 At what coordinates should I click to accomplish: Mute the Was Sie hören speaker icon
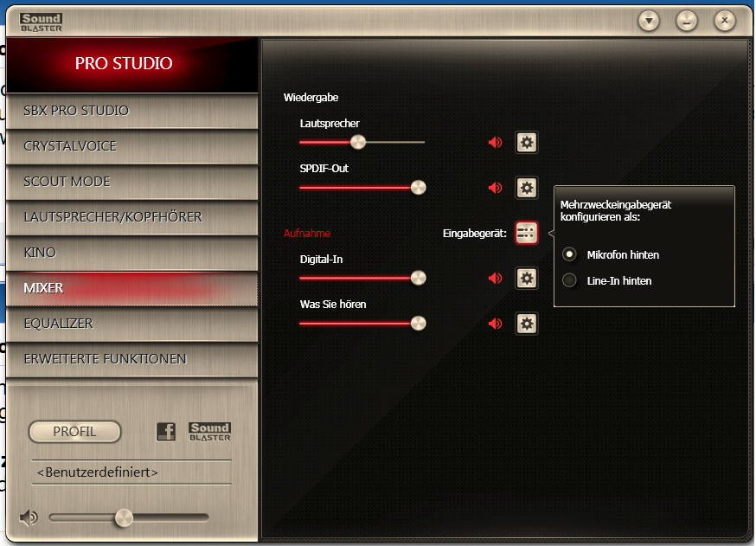pyautogui.click(x=495, y=324)
